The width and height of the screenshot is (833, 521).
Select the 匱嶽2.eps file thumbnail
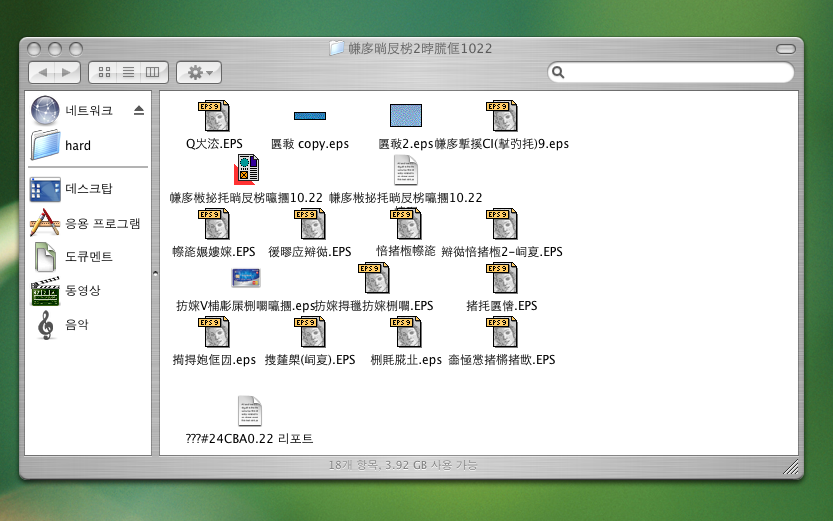[405, 115]
